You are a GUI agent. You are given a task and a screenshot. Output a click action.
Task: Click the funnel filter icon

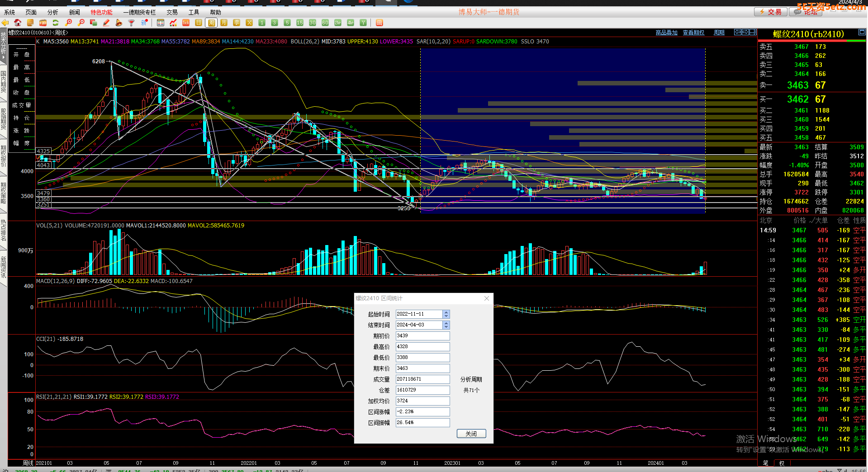click(132, 23)
